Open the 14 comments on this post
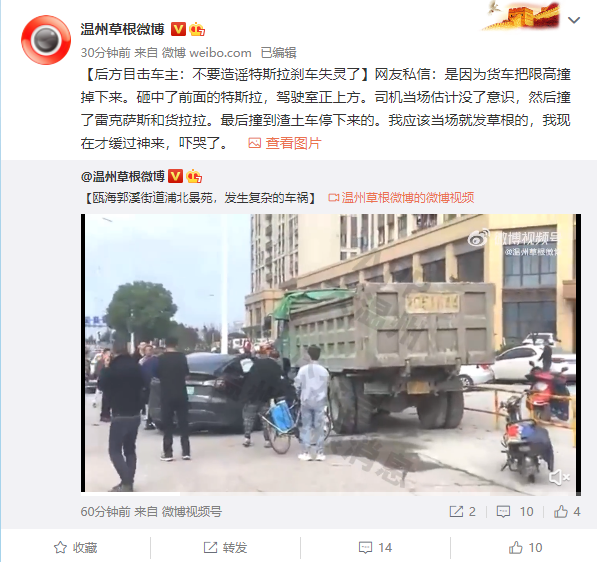Viewport: 597px width, 562px height. [375, 548]
